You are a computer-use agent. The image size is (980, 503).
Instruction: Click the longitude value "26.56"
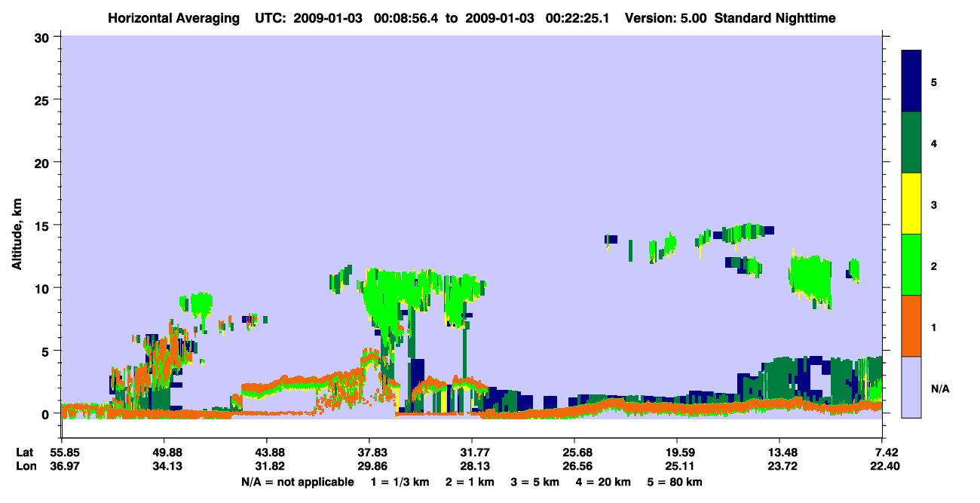point(574,466)
